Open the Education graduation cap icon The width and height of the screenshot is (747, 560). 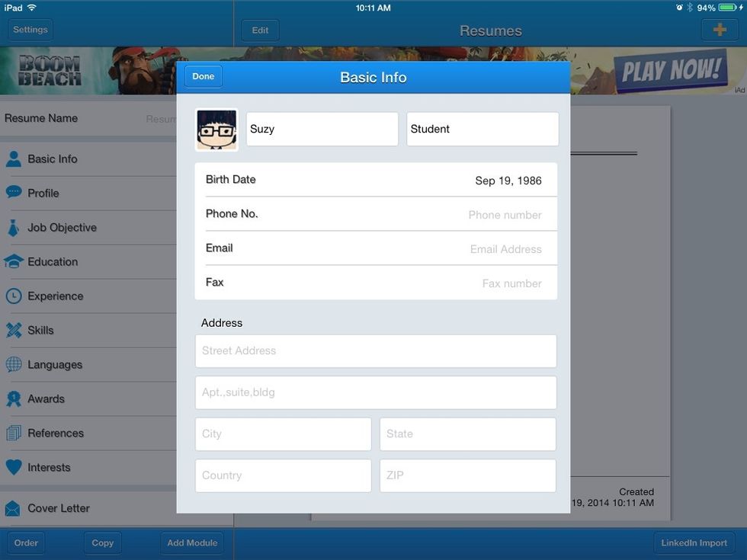tap(15, 261)
